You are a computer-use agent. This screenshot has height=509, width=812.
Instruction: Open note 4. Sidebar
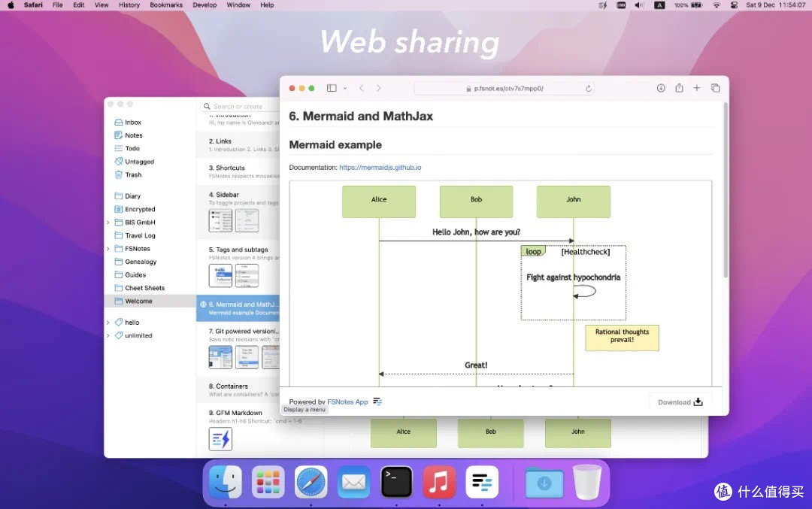tap(238, 212)
